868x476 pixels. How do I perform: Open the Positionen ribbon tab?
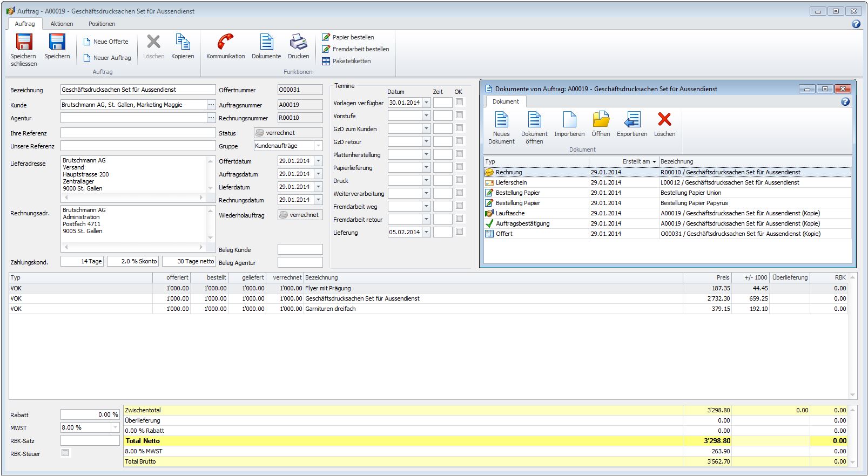coord(102,24)
